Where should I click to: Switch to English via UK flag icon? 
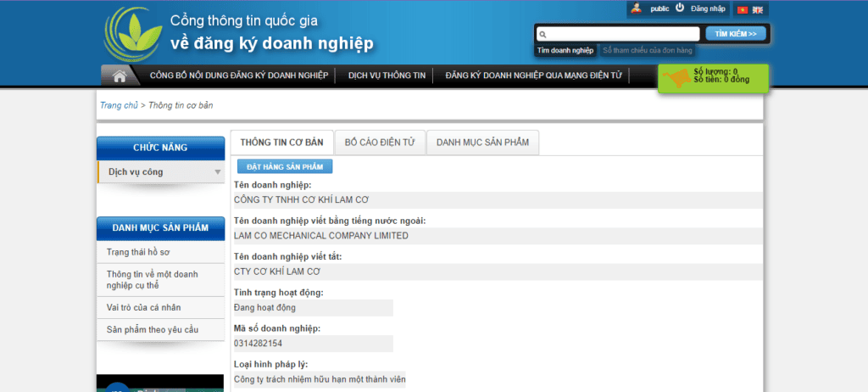click(757, 10)
